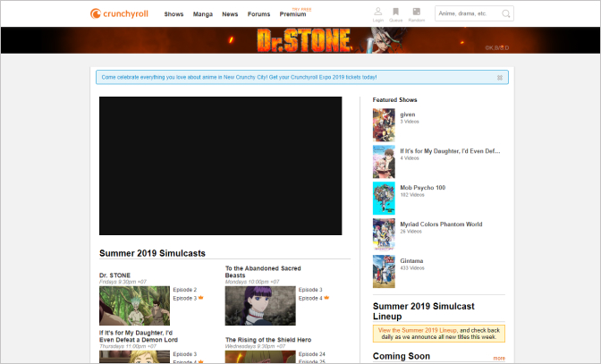601x364 pixels.
Task: Open If It's for My Daughter simulcast title
Action: tap(139, 336)
